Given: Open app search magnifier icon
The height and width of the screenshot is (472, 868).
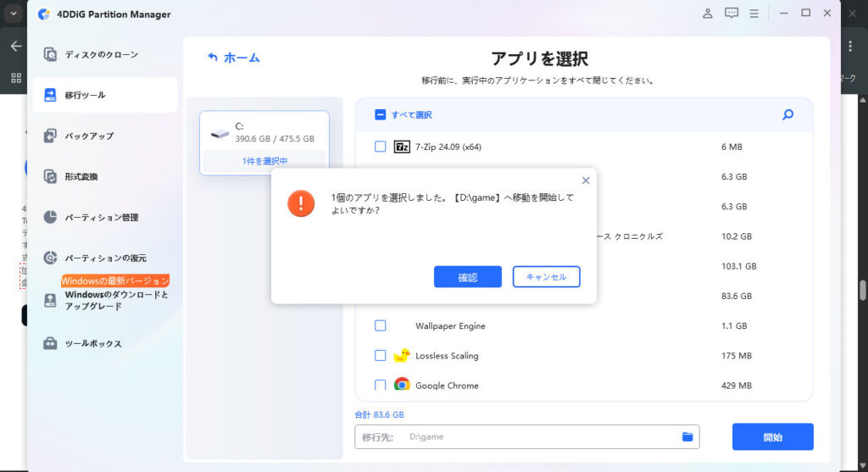Looking at the screenshot, I should pyautogui.click(x=787, y=114).
